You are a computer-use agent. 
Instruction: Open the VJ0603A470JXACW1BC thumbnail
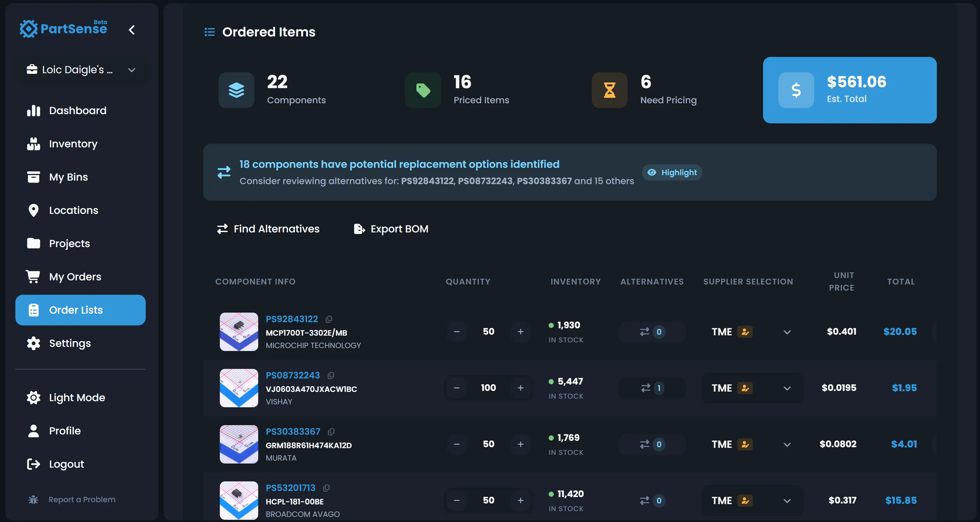239,388
